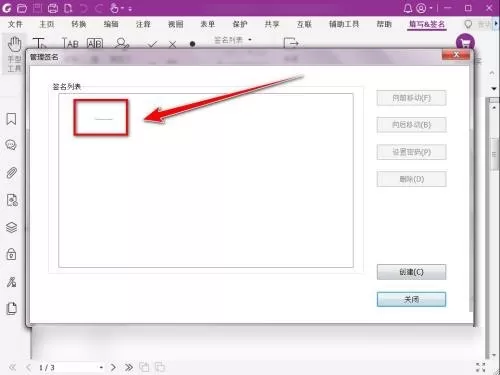Click the 向后移动(B) button
Image resolution: width=500 pixels, height=375 pixels.
point(411,125)
